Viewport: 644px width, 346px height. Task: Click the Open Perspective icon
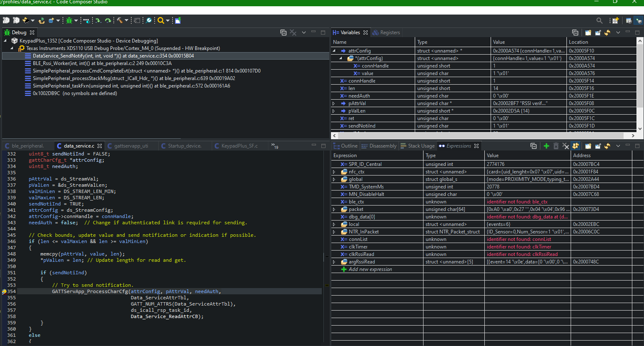pos(614,20)
